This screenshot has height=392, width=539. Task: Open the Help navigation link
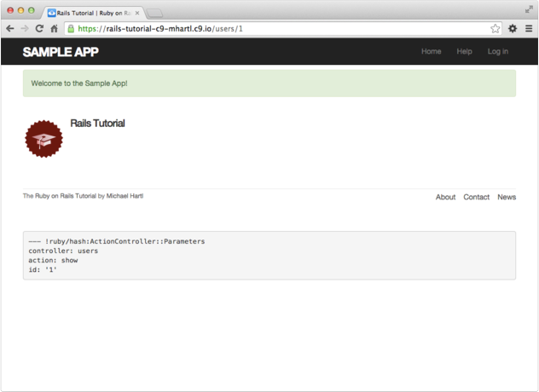(x=464, y=52)
